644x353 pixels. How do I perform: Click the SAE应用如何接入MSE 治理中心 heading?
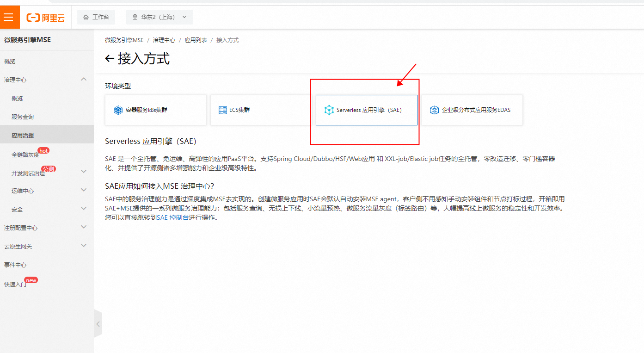point(159,186)
